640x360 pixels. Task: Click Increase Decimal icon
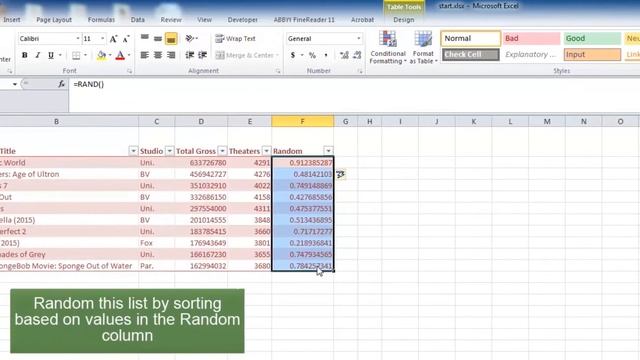344,55
